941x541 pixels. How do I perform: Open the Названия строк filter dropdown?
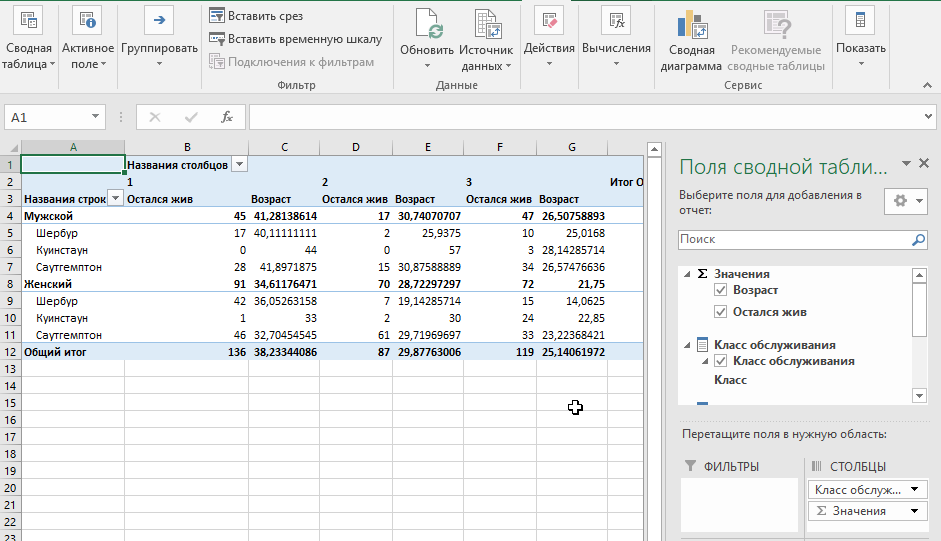point(115,198)
